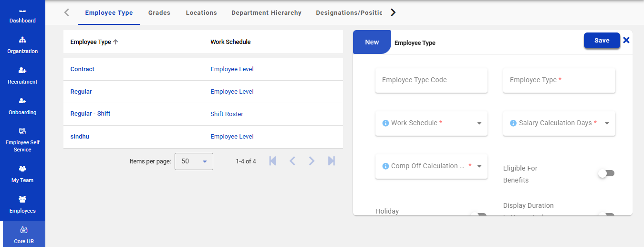Click the Work Schedule info icon
This screenshot has height=247, width=644.
tap(385, 123)
